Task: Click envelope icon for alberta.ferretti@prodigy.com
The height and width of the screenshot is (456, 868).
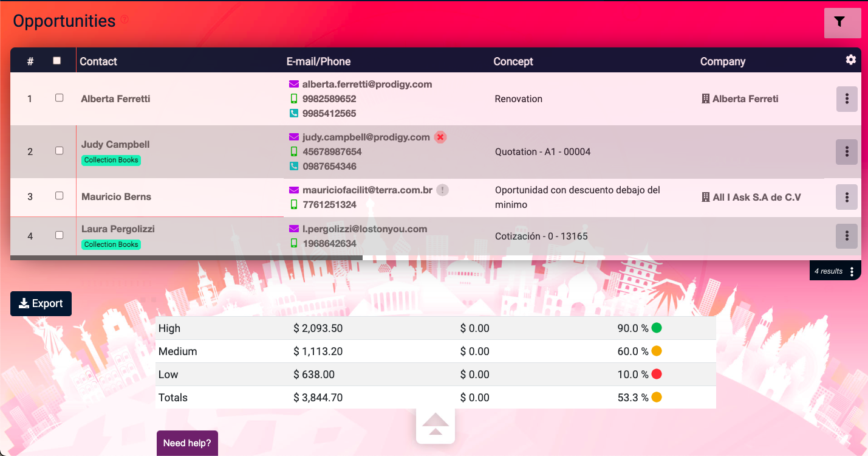Action: [x=294, y=85]
